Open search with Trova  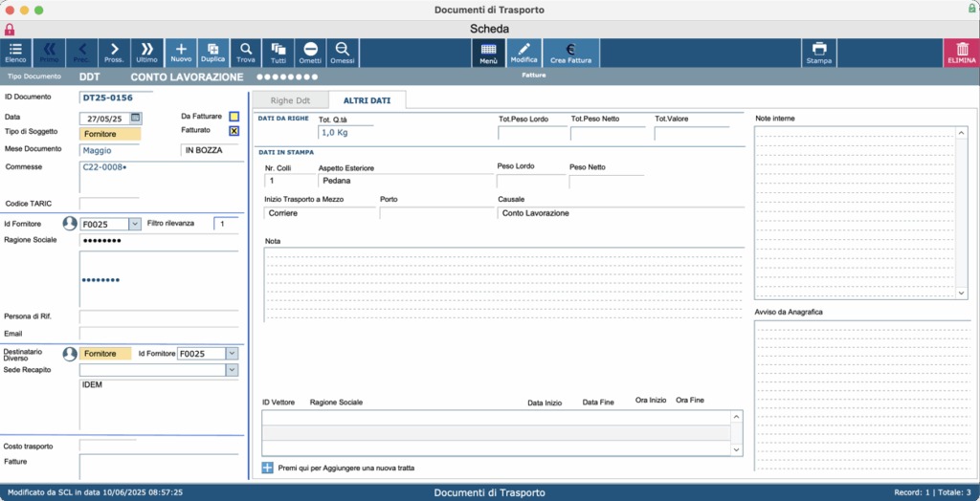(x=246, y=53)
